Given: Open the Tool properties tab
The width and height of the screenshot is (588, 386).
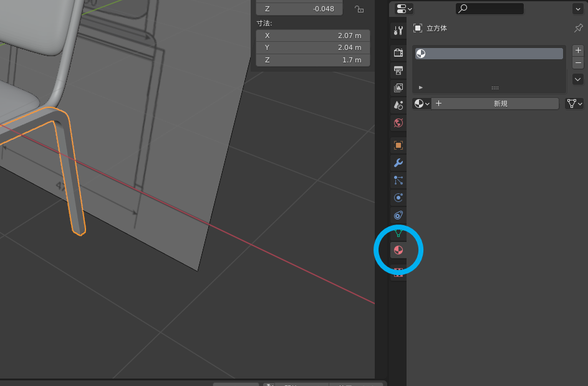Looking at the screenshot, I should 398,31.
